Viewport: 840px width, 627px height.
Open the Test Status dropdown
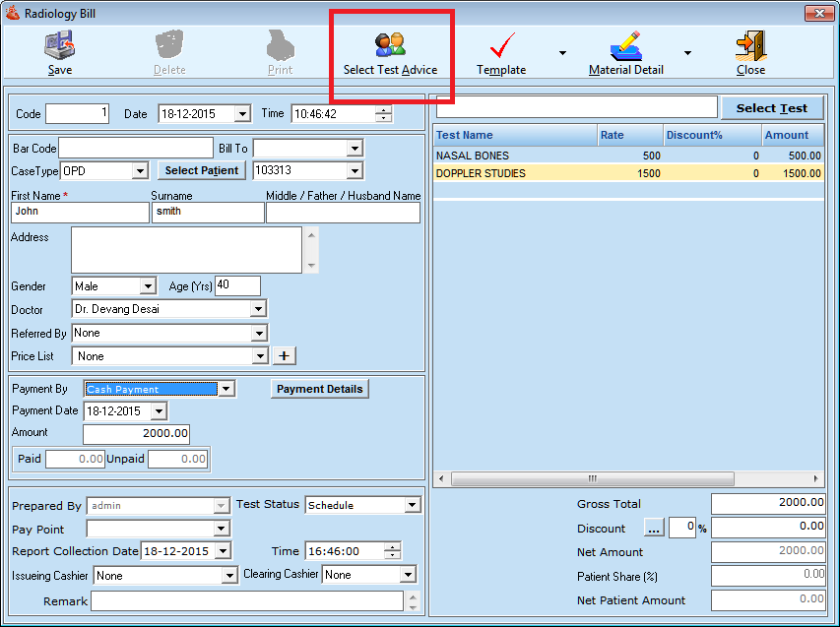point(412,505)
